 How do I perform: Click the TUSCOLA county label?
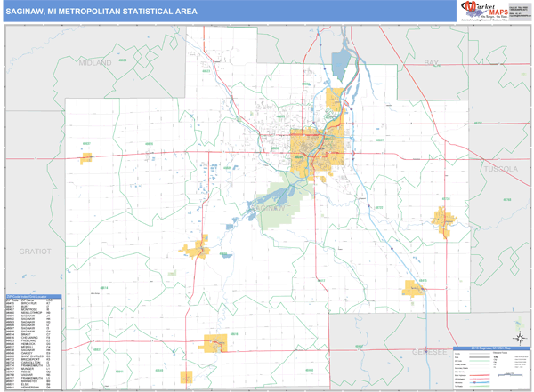(500, 169)
